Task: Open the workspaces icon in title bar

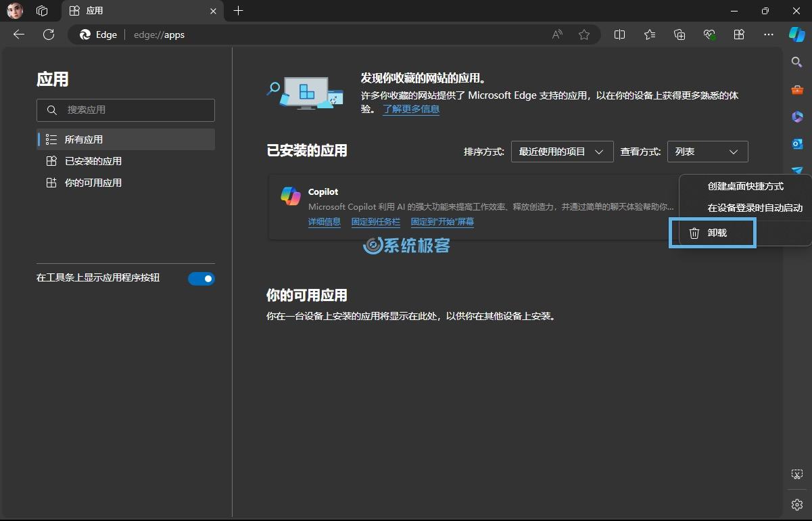Action: coord(42,11)
